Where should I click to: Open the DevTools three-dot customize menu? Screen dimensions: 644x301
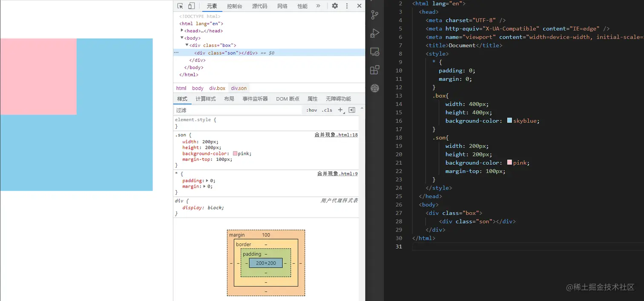pos(347,6)
